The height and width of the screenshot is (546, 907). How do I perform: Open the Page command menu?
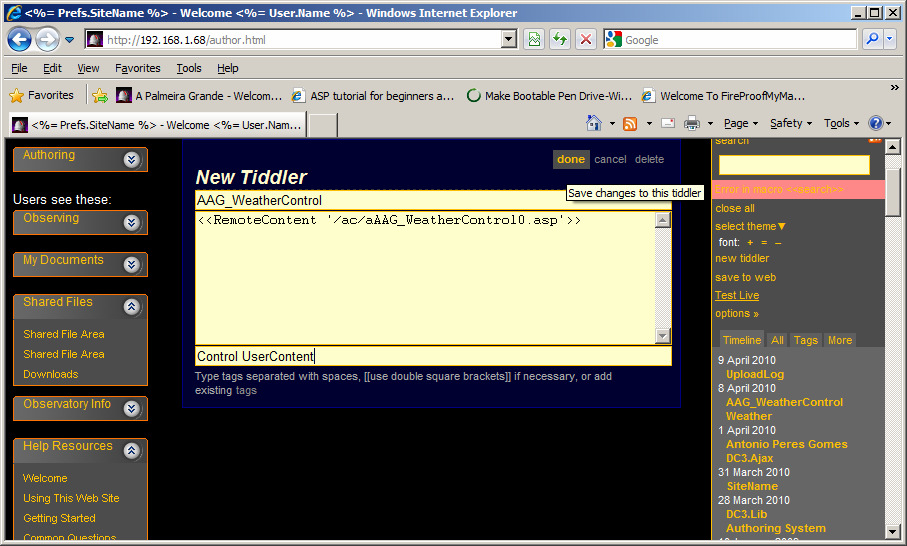pyautogui.click(x=740, y=123)
